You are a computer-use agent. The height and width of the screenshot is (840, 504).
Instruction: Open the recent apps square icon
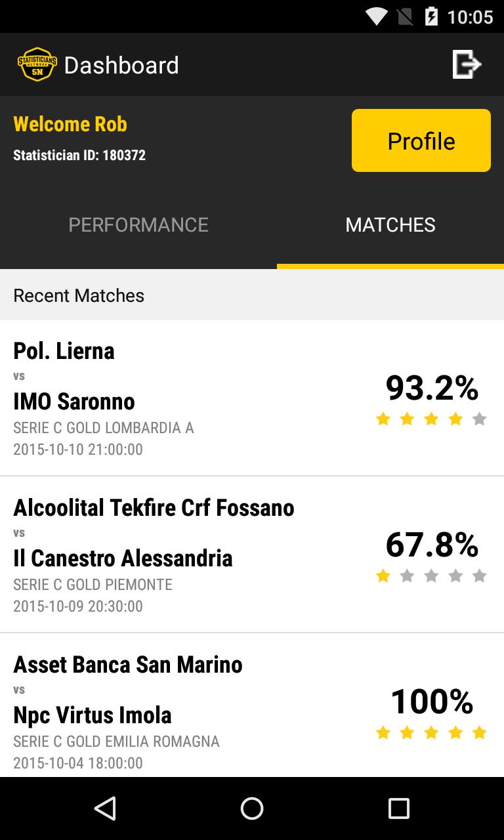(399, 808)
